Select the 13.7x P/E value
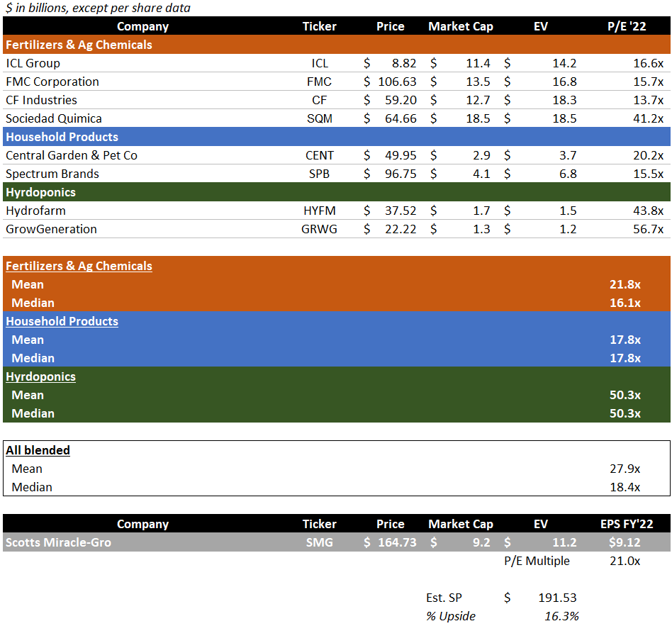This screenshot has width=672, height=626. click(649, 100)
